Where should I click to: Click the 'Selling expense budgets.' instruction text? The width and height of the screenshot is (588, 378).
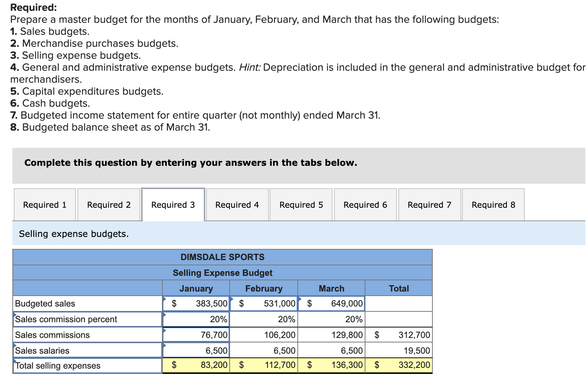[74, 234]
